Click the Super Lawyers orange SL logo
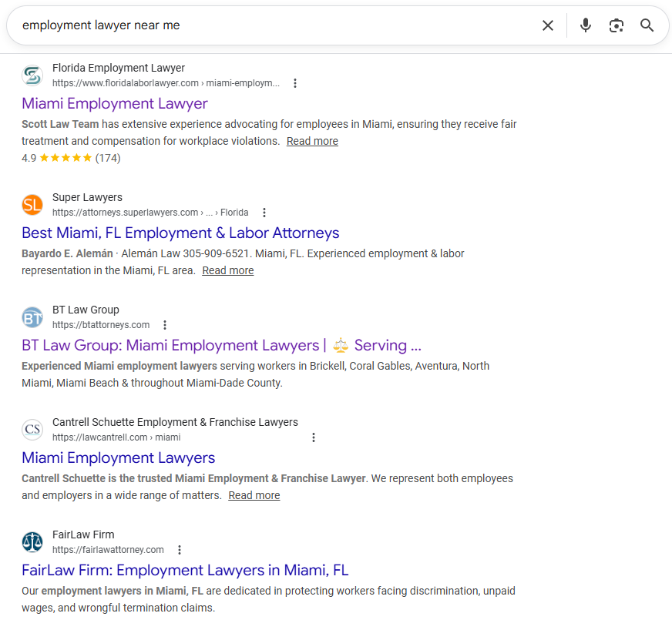 pyautogui.click(x=32, y=205)
